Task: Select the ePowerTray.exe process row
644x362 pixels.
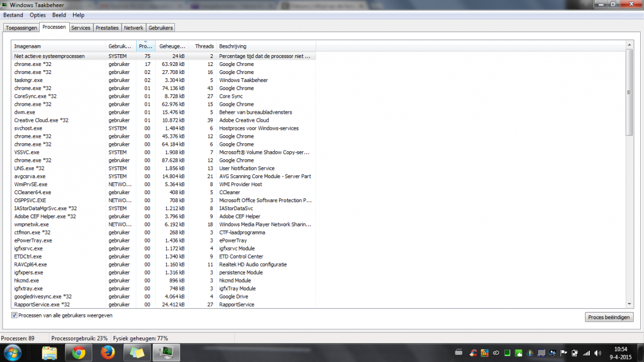Action: pyautogui.click(x=163, y=240)
